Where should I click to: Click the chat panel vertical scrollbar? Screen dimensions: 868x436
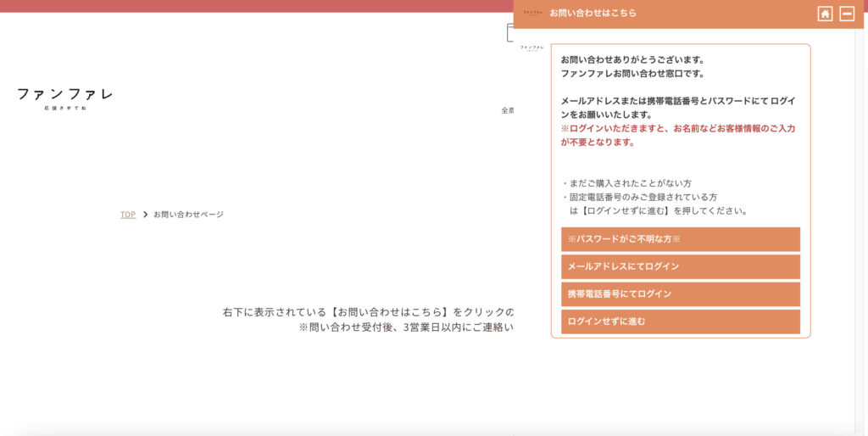tap(860, 232)
